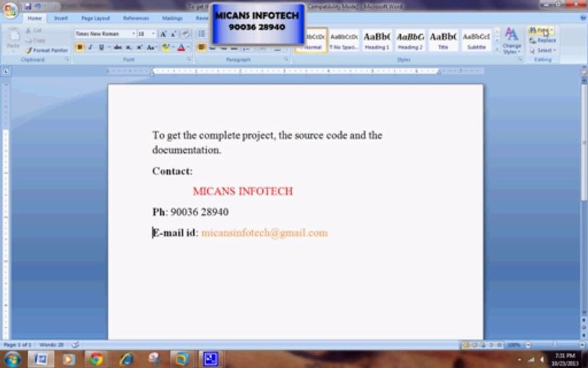Click the Grow Font icon
This screenshot has height=368, width=588.
point(163,34)
